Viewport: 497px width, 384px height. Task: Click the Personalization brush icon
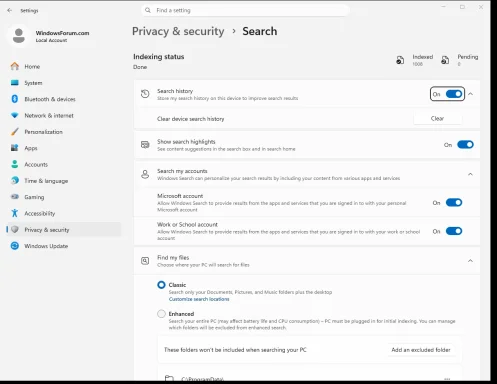(15, 132)
